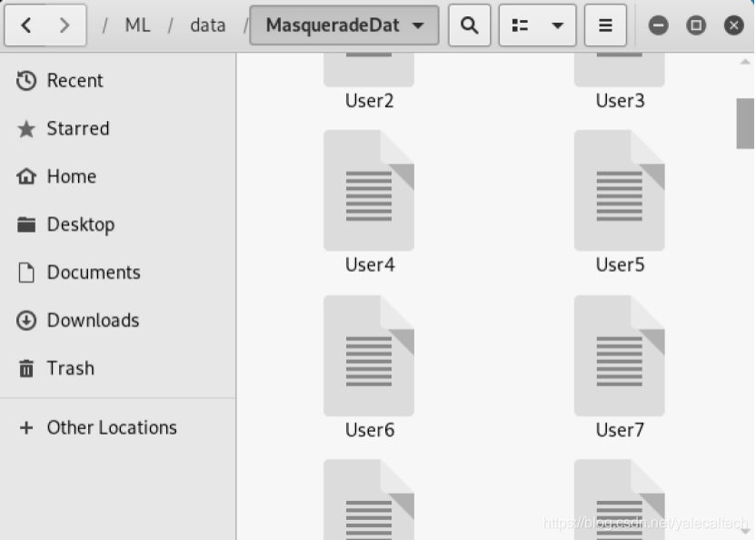Select the User4 file icon
The width and height of the screenshot is (756, 540).
pos(369,190)
